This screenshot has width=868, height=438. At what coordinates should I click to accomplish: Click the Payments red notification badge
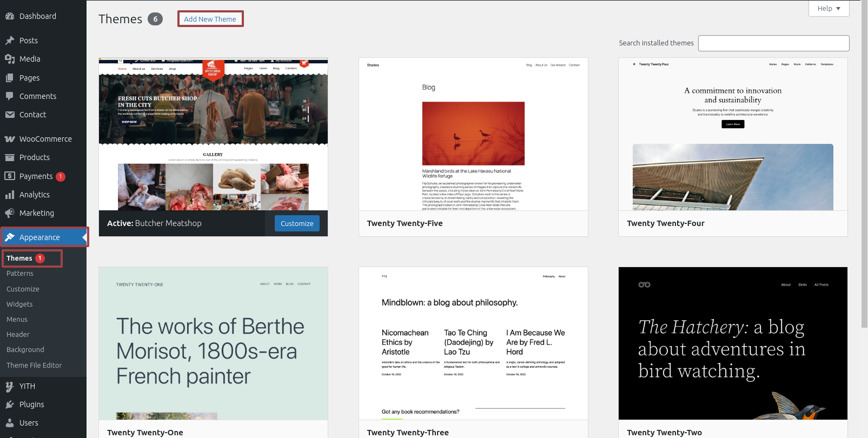pos(61,176)
